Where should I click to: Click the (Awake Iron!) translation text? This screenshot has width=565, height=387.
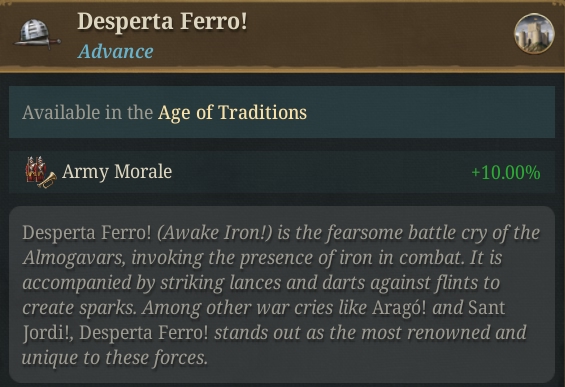[x=215, y=233]
